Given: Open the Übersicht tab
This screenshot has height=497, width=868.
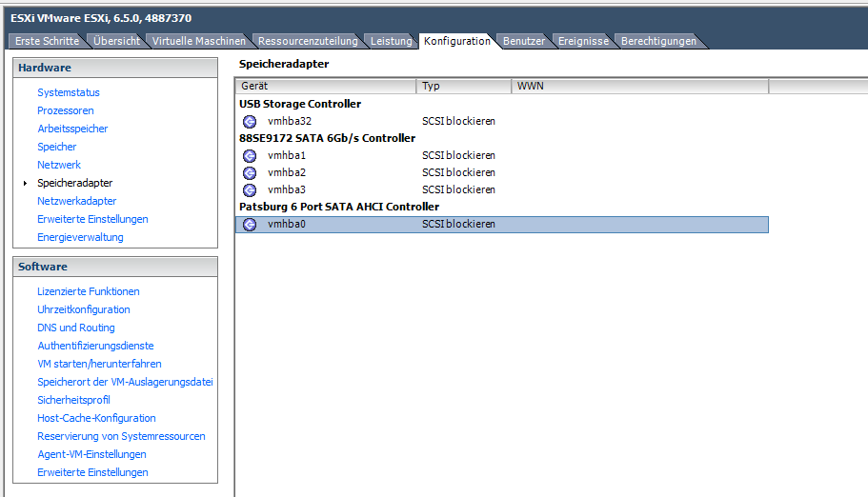Looking at the screenshot, I should pyautogui.click(x=115, y=41).
